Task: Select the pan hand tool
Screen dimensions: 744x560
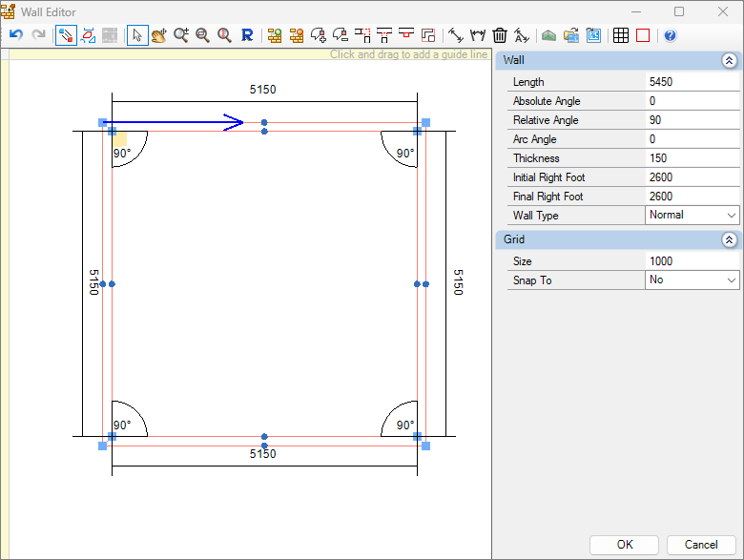Action: tap(159, 35)
